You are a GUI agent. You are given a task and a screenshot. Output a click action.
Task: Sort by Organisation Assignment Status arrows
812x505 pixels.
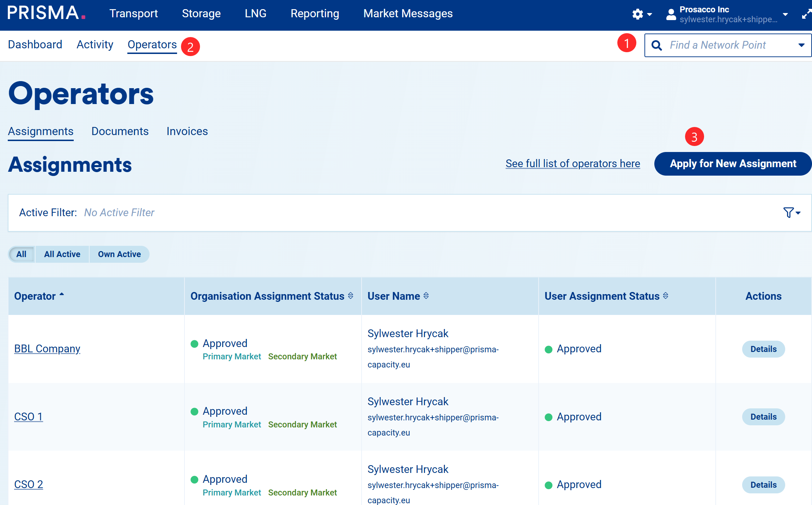tap(351, 296)
